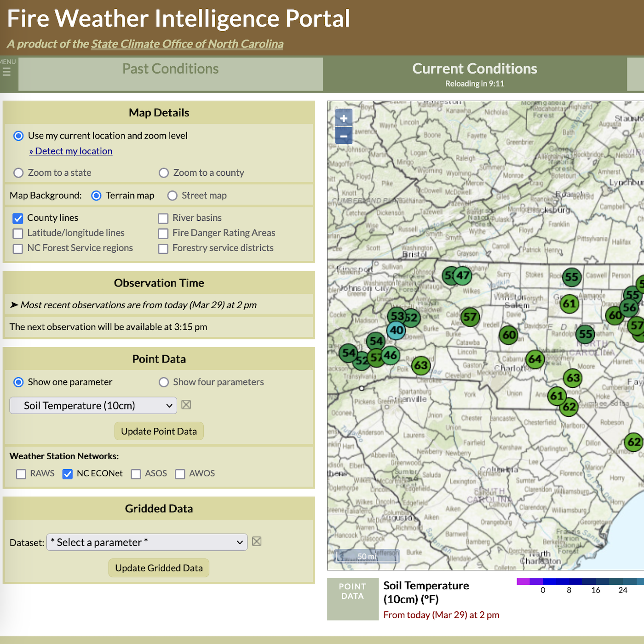Clear the Soil Temperature parameter selection
The image size is (644, 644).
tap(186, 405)
